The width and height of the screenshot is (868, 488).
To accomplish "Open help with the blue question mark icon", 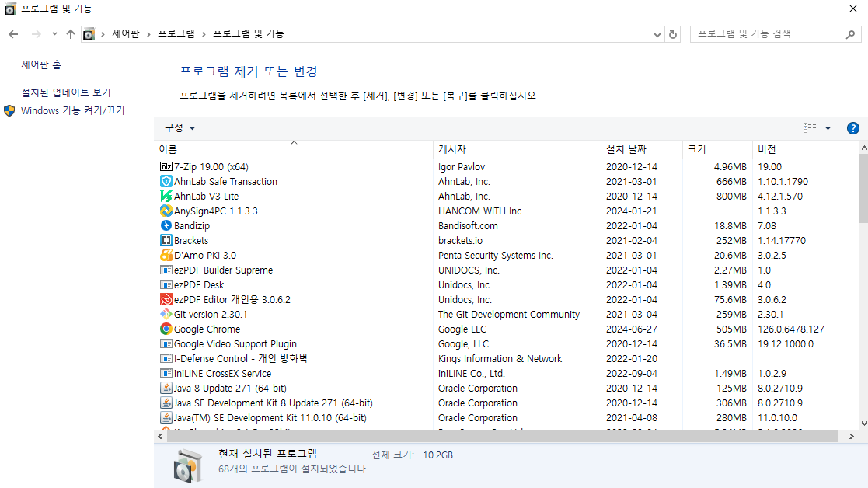I will pos(853,128).
